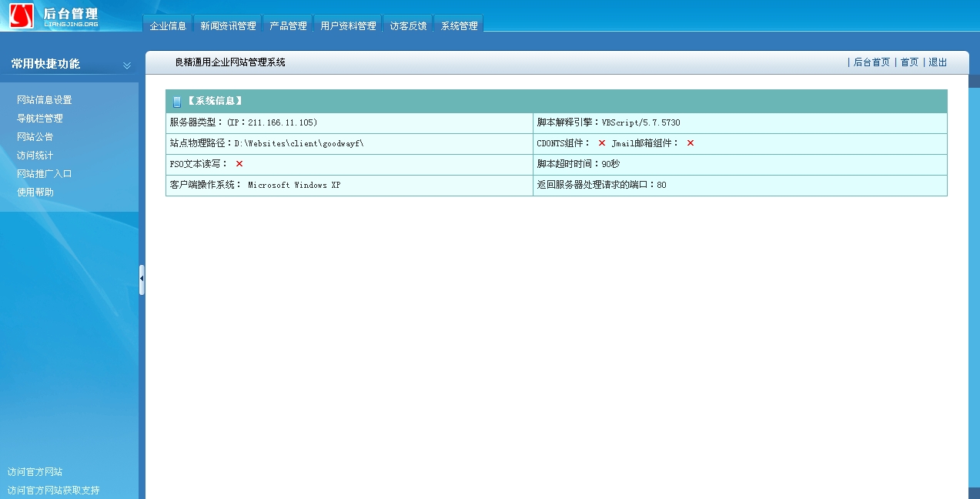This screenshot has height=499, width=980.
Task: Click the 访客反馈 navigation tab
Action: click(408, 24)
